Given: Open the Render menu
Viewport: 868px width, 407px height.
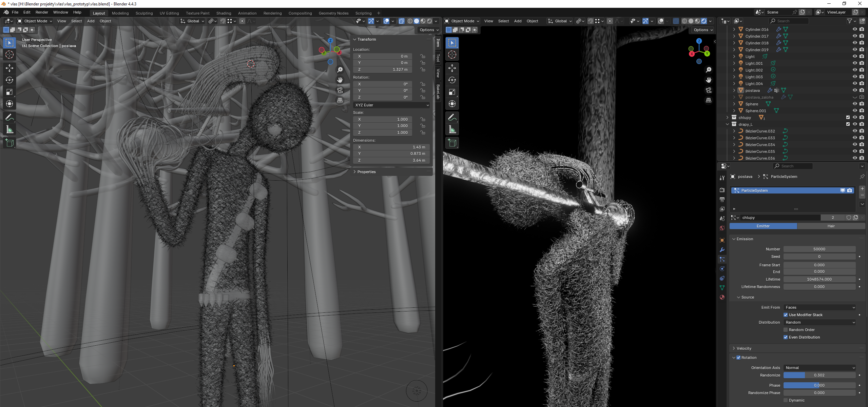Looking at the screenshot, I should click(x=42, y=12).
